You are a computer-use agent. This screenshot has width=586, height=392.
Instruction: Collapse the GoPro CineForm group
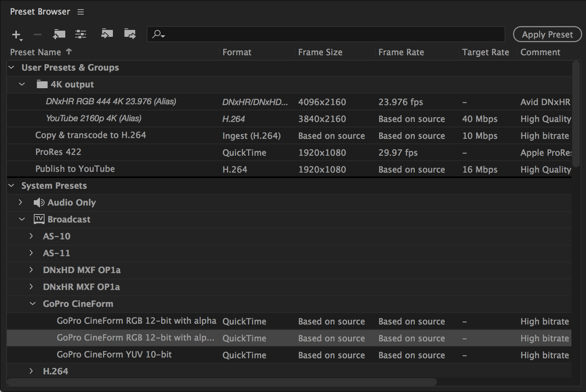tap(33, 303)
